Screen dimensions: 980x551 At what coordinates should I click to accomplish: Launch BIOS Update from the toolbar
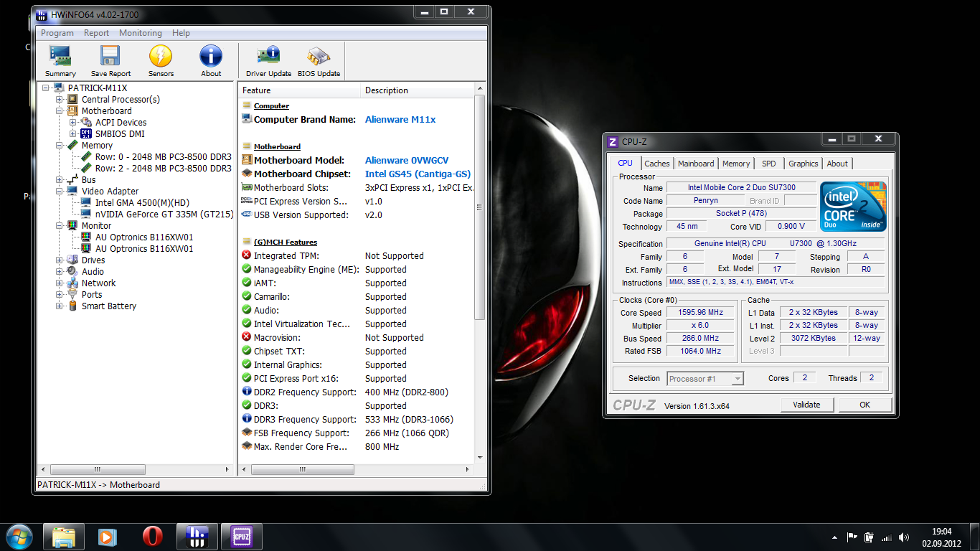(x=319, y=62)
